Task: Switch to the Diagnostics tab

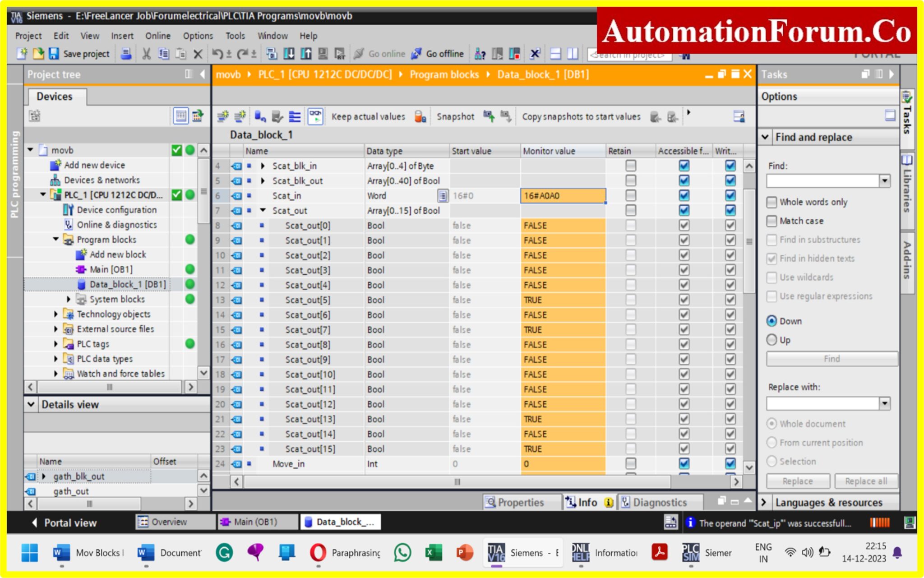Action: coord(659,502)
